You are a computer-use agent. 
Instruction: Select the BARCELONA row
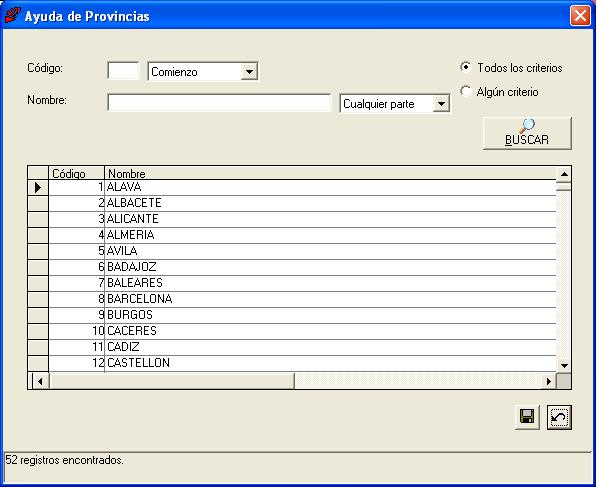[292, 299]
